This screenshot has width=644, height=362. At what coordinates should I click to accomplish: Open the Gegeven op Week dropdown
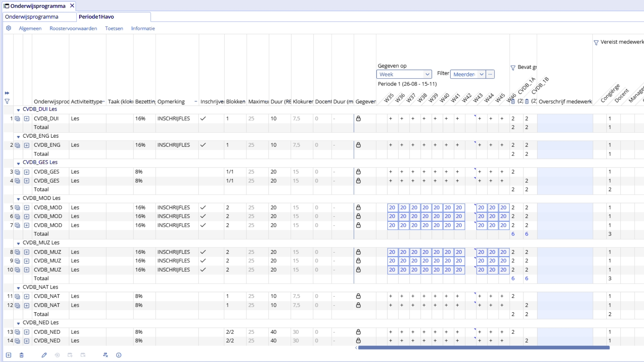[404, 74]
